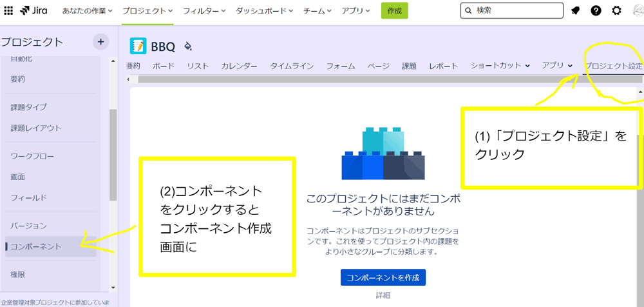Click the sidebar scroll up arrow
The height and width of the screenshot is (307, 644).
point(113,61)
